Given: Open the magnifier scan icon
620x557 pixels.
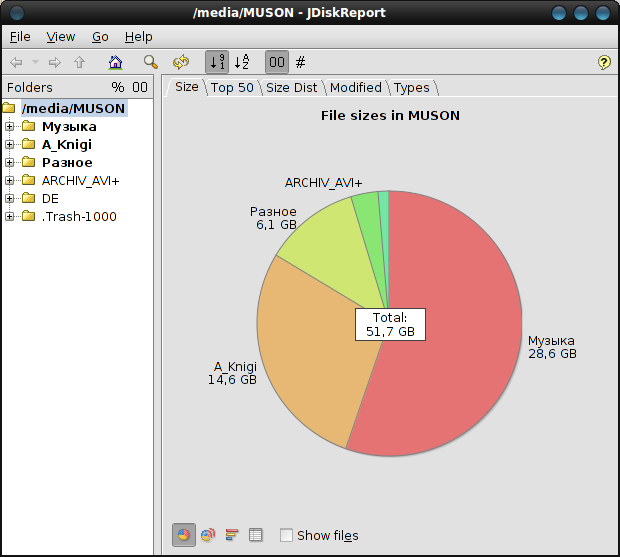Looking at the screenshot, I should pyautogui.click(x=150, y=62).
